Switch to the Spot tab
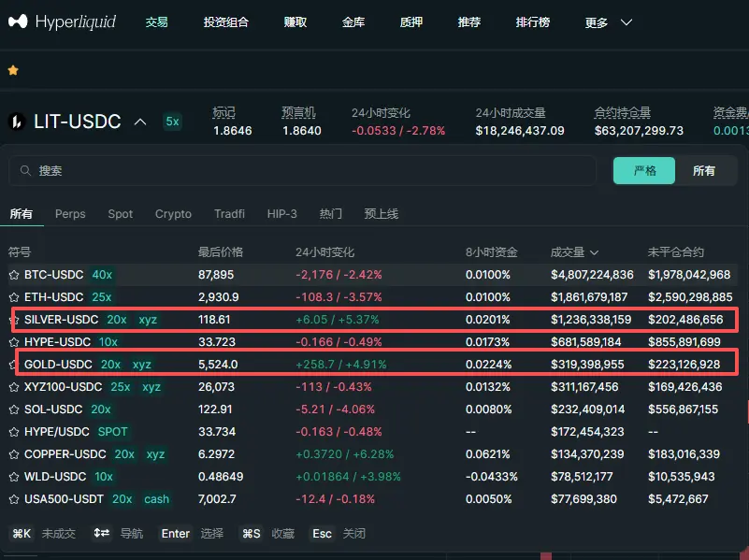Viewport: 749px width, 560px height. 121,214
